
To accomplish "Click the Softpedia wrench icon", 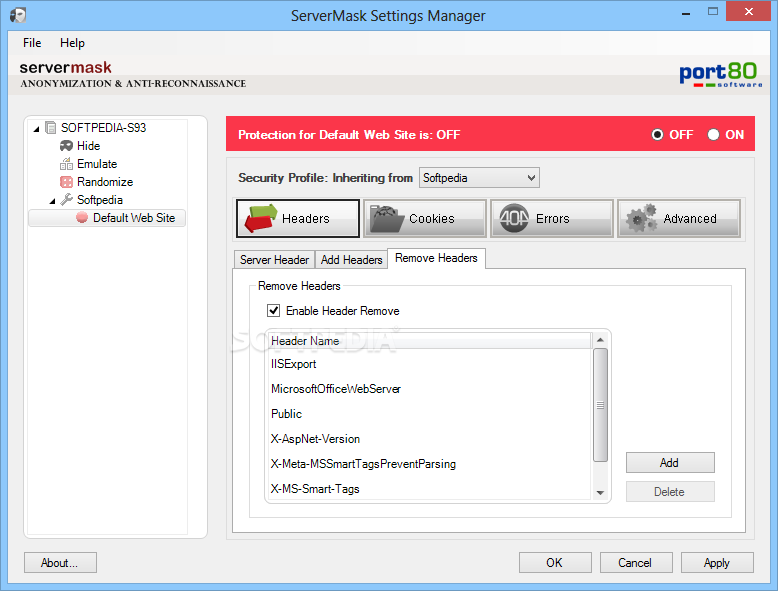I will (x=66, y=199).
